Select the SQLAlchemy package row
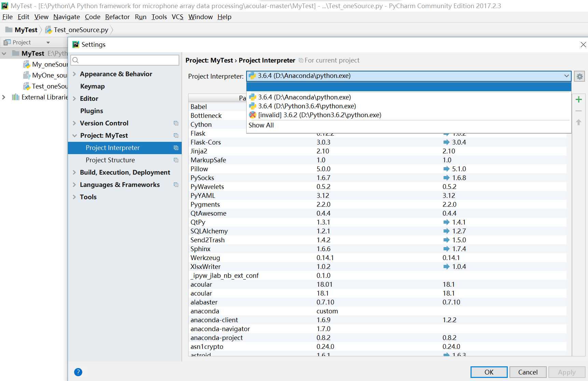This screenshot has width=588, height=381. click(377, 231)
